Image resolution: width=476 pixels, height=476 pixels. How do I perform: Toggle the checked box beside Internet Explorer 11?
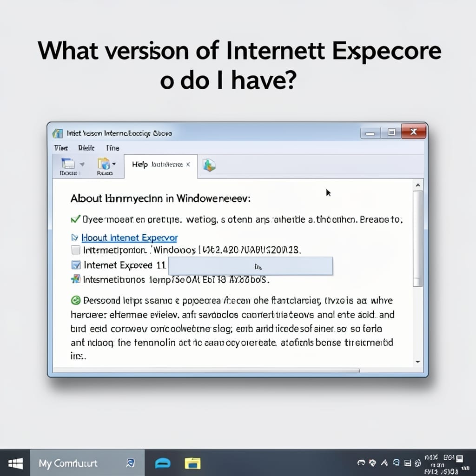[x=76, y=264]
